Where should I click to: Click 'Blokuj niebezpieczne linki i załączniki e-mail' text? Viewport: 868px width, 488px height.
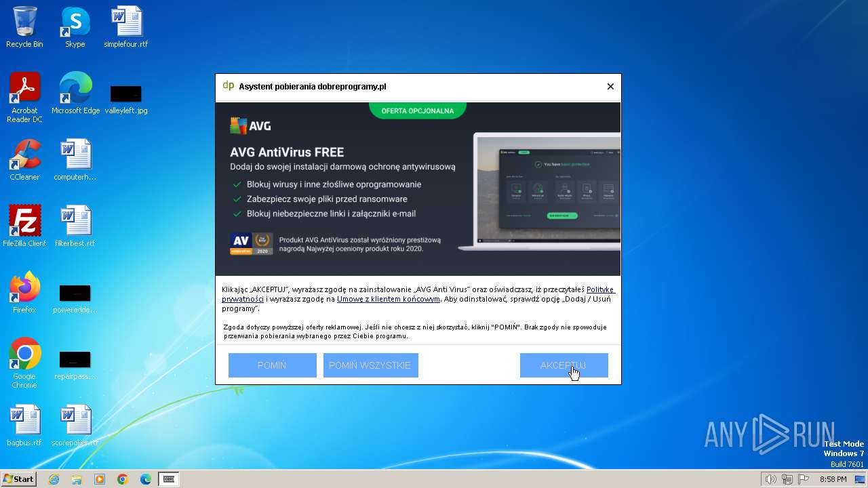click(331, 213)
